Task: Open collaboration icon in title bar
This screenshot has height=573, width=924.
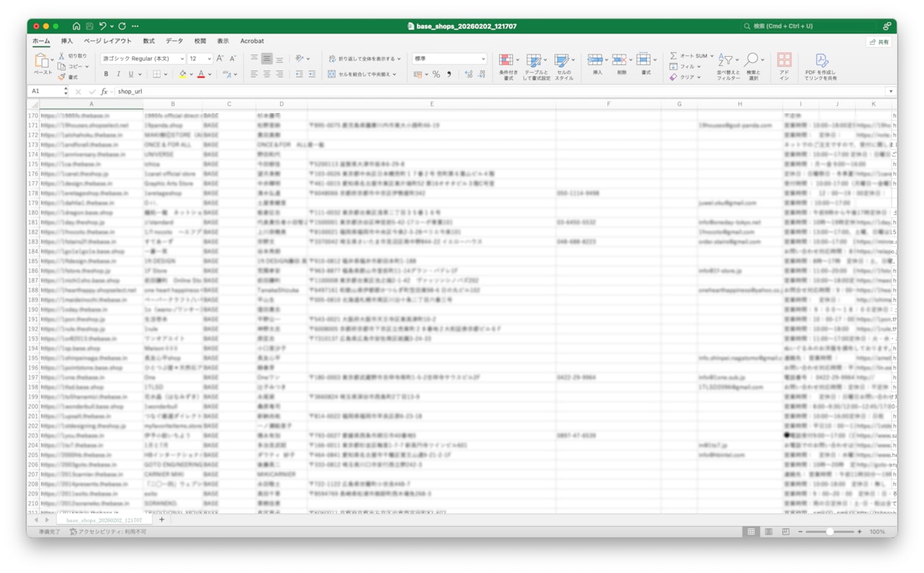Action: click(886, 26)
